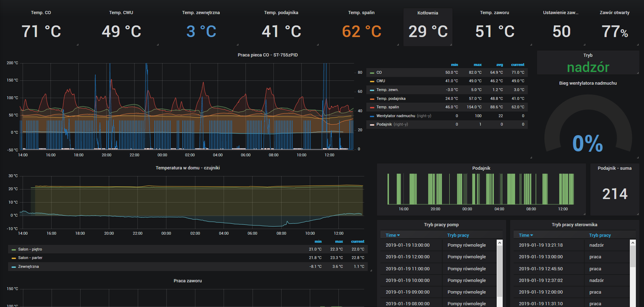Open Temperatura w domu - czujniki panel menu

click(x=188, y=168)
